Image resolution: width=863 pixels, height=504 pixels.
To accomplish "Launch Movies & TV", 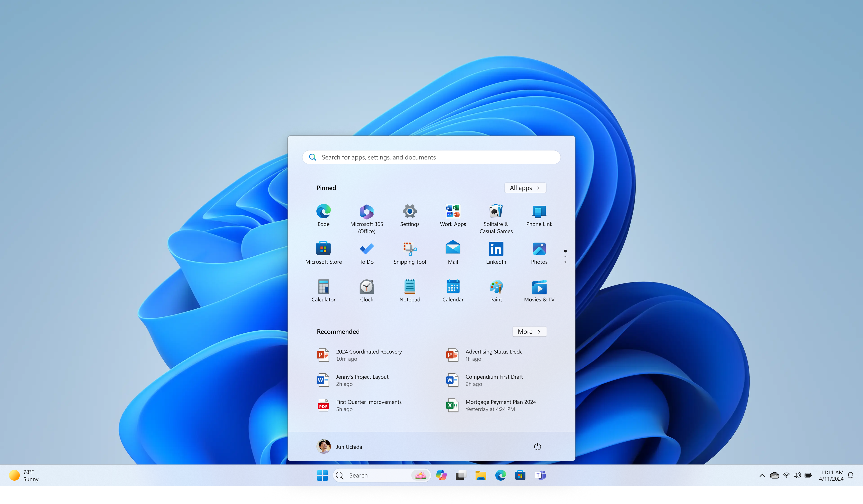I will pos(539,288).
